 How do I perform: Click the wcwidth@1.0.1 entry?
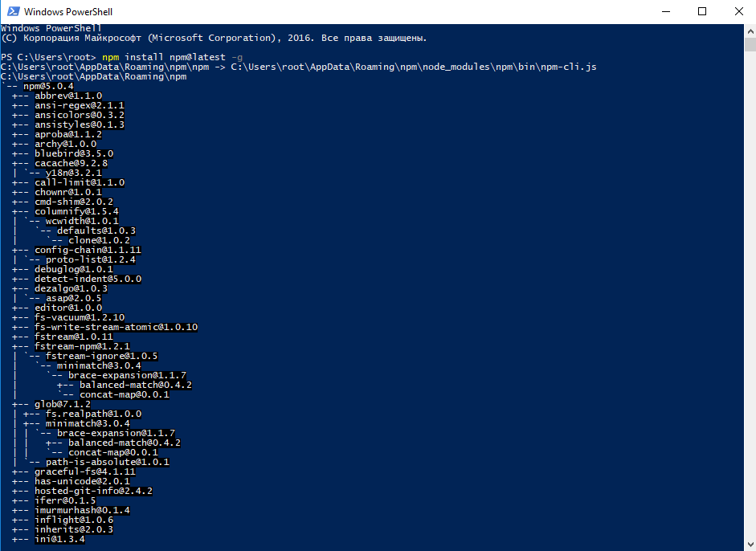tap(82, 221)
